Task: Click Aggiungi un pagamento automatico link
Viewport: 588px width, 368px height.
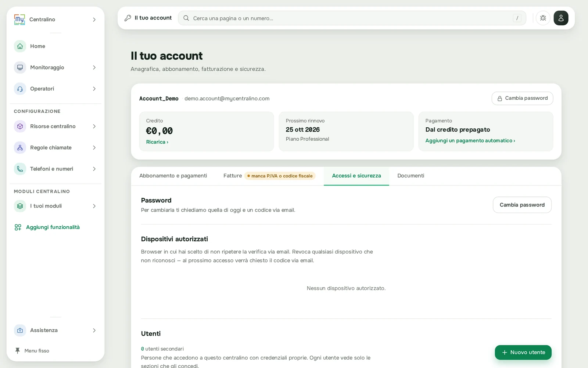Action: tap(470, 141)
